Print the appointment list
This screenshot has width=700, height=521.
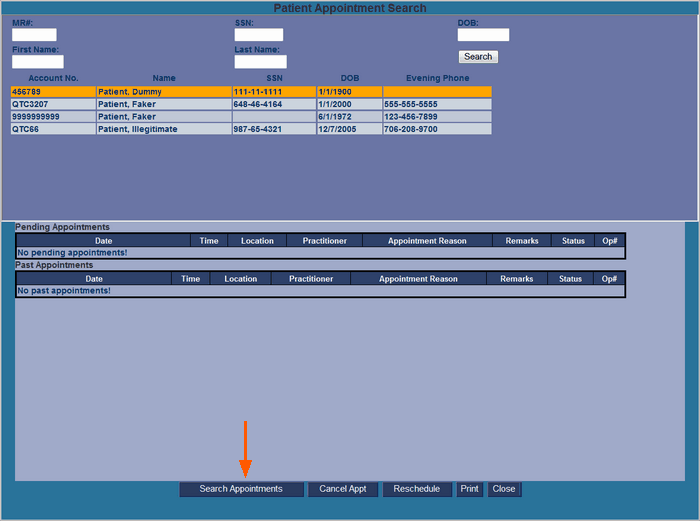469,489
